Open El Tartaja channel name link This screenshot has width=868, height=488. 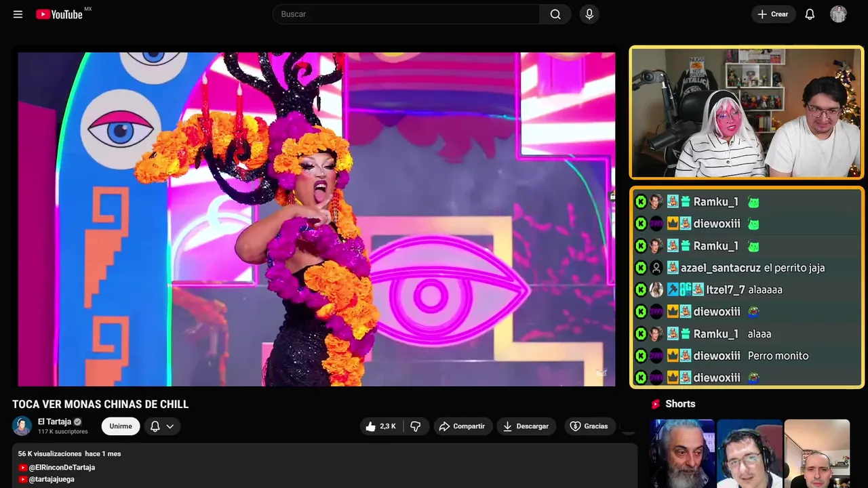coord(54,422)
